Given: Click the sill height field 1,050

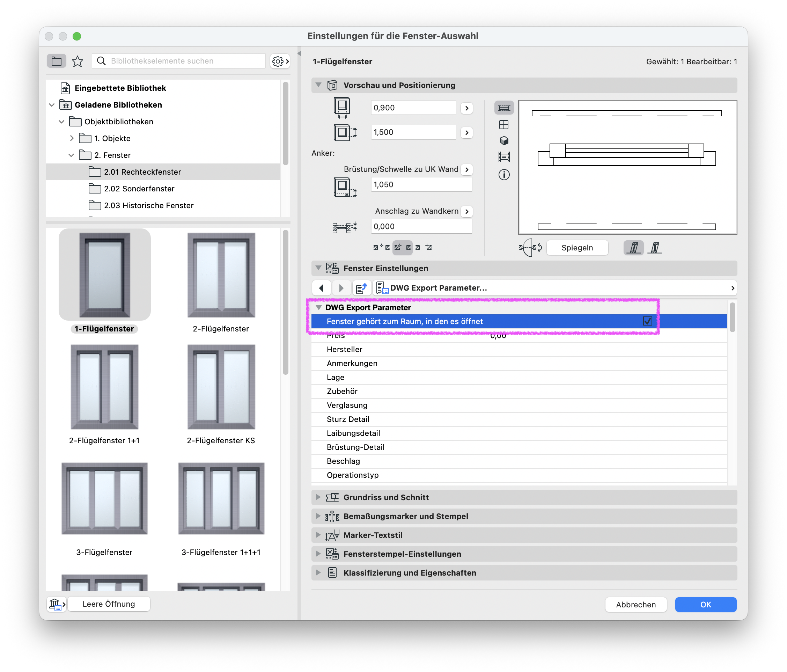Looking at the screenshot, I should point(421,185).
